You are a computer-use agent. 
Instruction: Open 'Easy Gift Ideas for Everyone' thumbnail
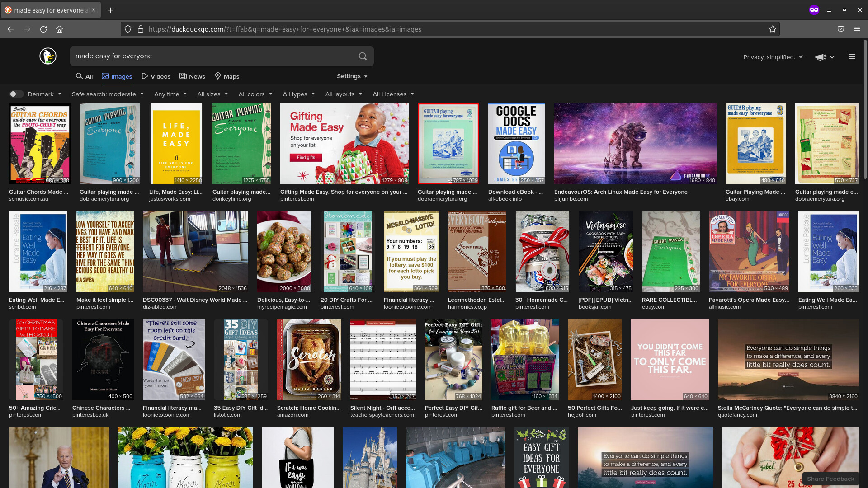(x=541, y=457)
